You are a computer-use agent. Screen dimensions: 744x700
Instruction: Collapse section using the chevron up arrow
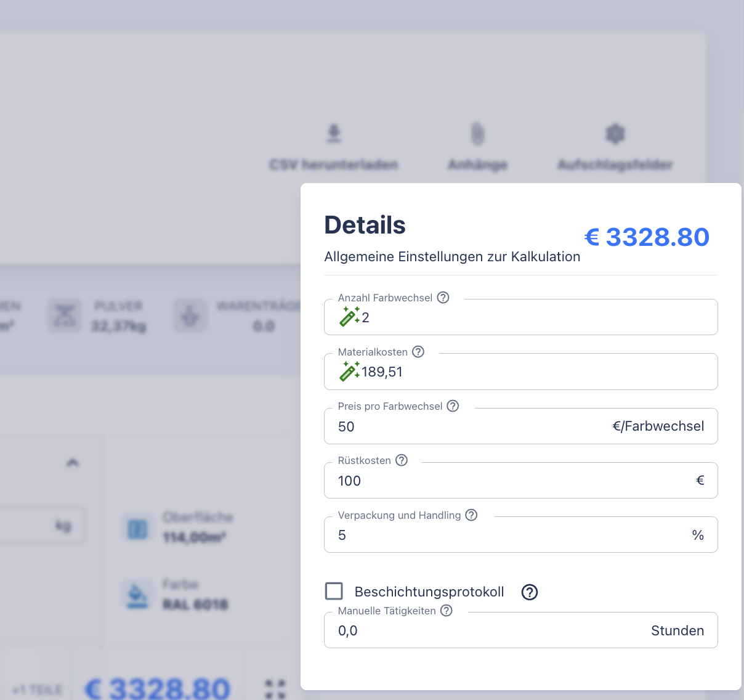[x=73, y=463]
